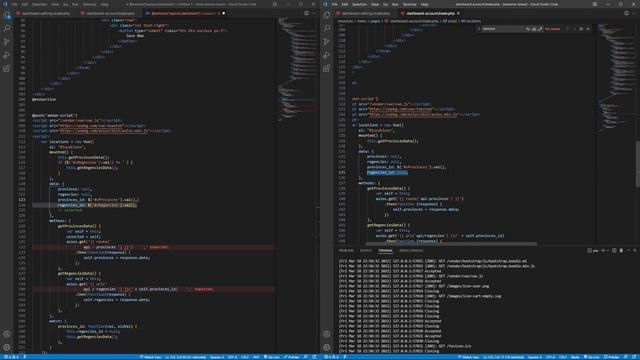Switch to Problems tab in bottom panel
Viewport: 640px width, 360px height.
click(346, 251)
